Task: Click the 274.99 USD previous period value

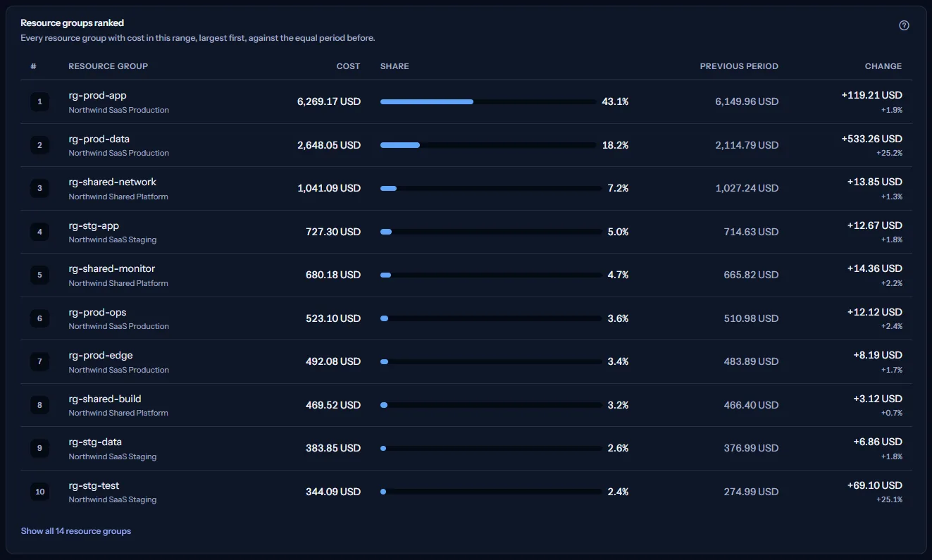Action: tap(752, 492)
